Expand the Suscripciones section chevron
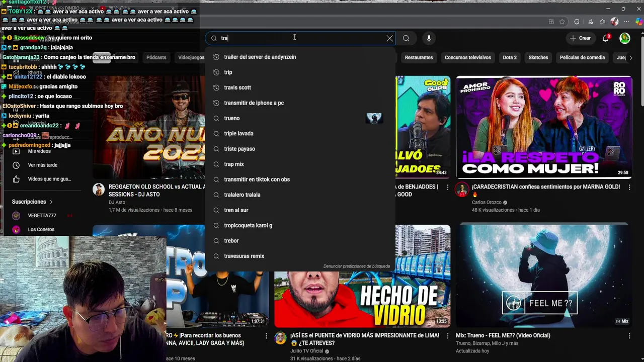The width and height of the screenshot is (644, 362). pyautogui.click(x=51, y=202)
